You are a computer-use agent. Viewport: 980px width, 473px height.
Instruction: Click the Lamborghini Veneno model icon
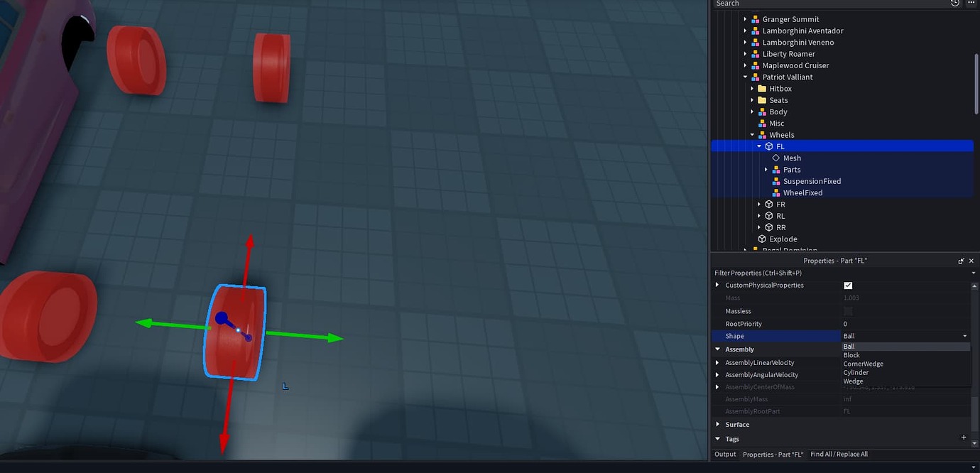pyautogui.click(x=756, y=42)
